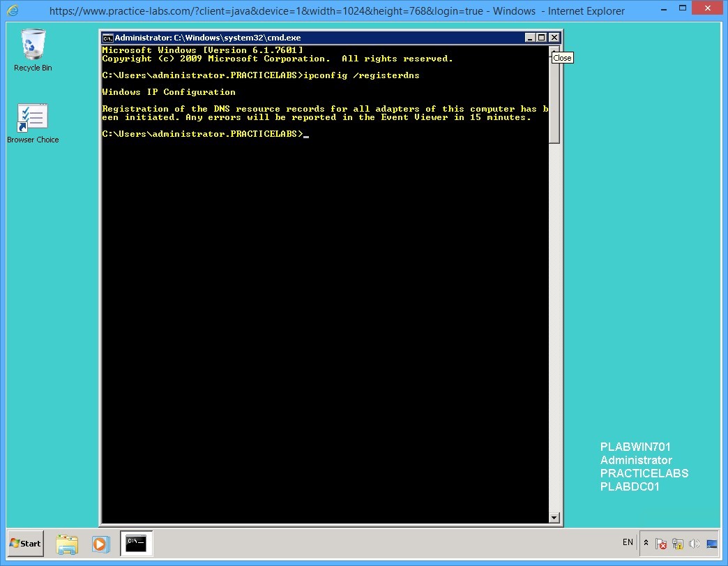Click the console scrollbar track below the thumb
Image resolution: width=728 pixels, height=566 pixels.
(554, 314)
